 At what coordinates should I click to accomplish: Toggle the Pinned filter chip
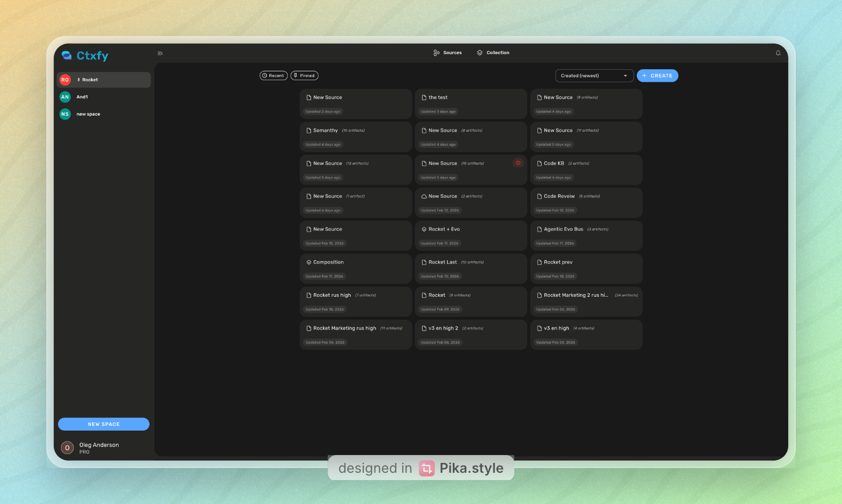coord(304,75)
